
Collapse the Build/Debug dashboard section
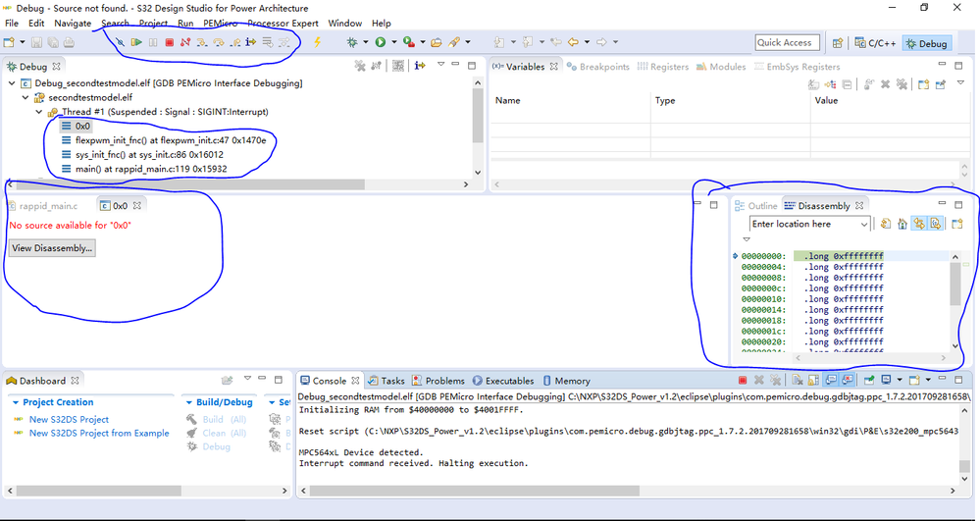(x=188, y=403)
